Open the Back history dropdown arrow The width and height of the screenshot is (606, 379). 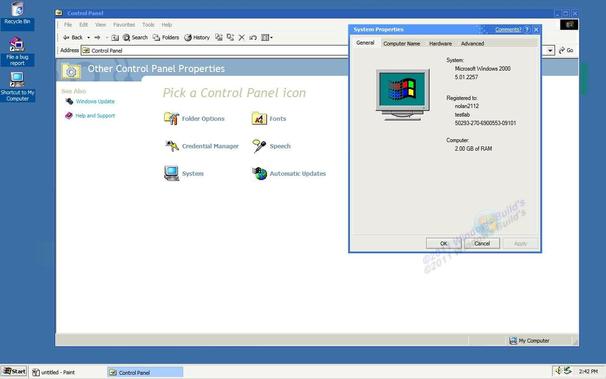(89, 37)
